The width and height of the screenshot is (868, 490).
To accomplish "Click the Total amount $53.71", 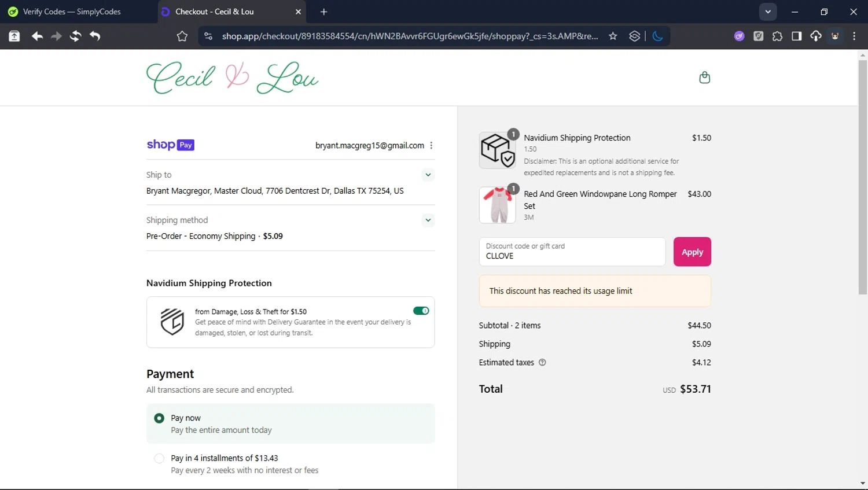I will 696,389.
